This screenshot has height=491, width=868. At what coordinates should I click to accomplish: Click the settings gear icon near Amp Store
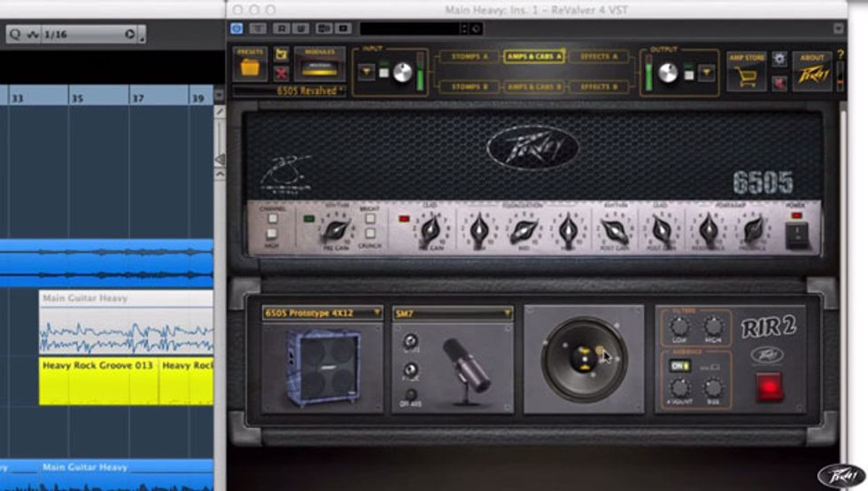pyautogui.click(x=779, y=58)
